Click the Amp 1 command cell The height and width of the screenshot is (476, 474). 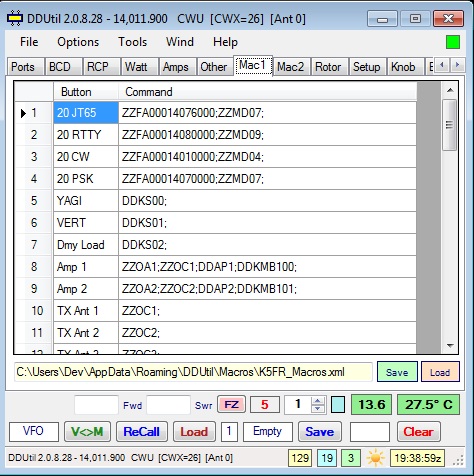pyautogui.click(x=268, y=267)
